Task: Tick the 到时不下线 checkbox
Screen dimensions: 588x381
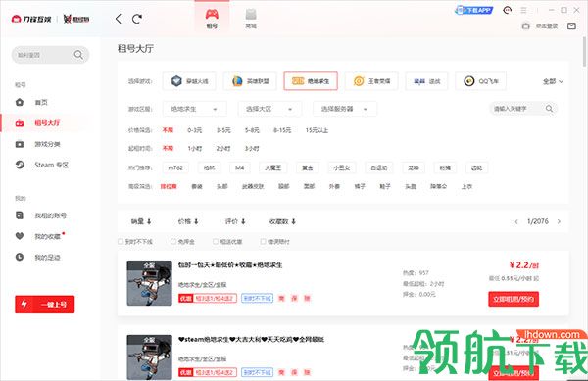Action: (121, 242)
